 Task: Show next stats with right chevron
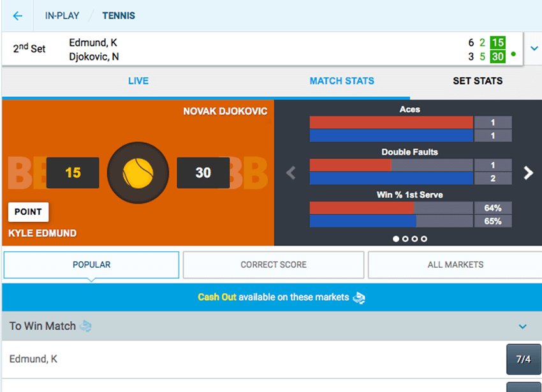point(528,173)
